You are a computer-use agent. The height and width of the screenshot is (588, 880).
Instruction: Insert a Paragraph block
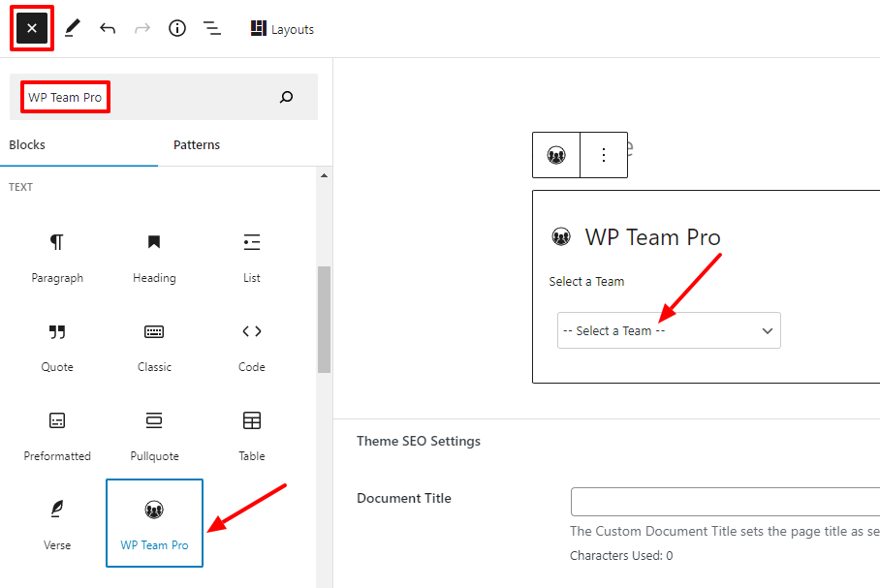click(57, 257)
